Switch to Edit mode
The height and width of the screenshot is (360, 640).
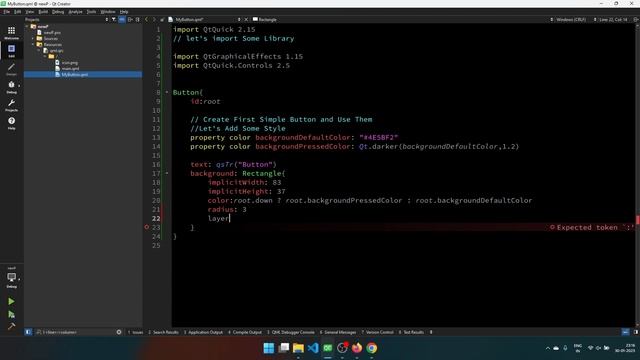pos(11,51)
